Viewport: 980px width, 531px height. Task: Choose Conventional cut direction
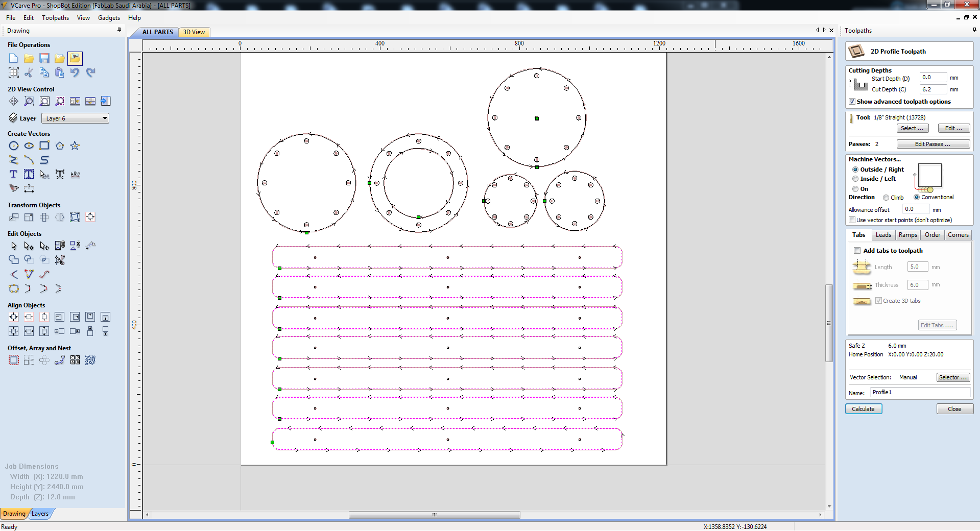[x=917, y=197]
